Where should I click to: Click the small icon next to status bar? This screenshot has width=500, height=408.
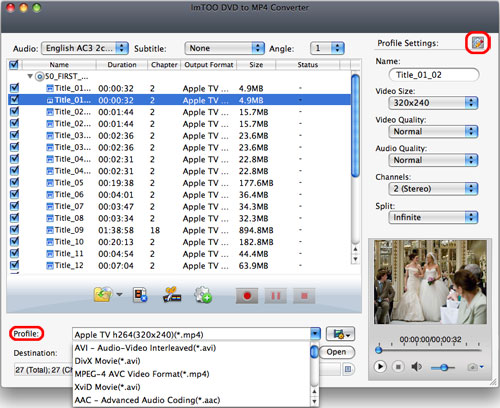pyautogui.click(x=347, y=369)
